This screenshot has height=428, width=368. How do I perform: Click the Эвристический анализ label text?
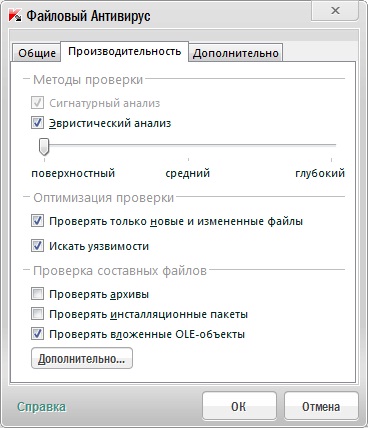click(x=110, y=123)
